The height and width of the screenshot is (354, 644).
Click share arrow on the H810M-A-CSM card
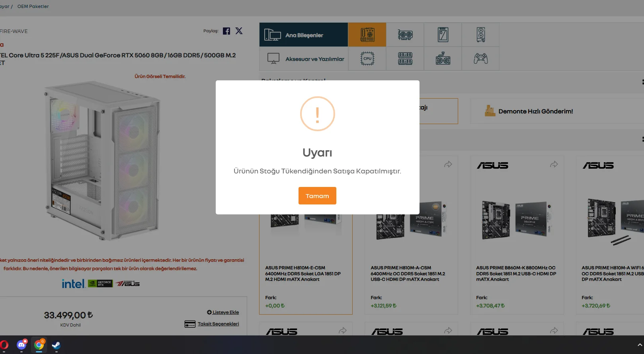click(448, 164)
